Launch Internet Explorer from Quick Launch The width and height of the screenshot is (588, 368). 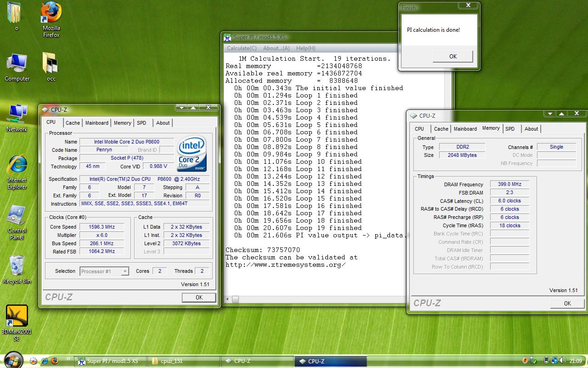pos(45,361)
